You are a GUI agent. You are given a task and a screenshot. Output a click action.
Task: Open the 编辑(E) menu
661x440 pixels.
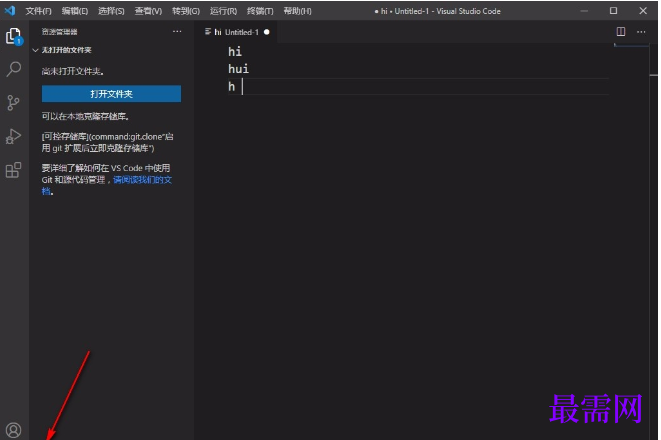pos(75,11)
